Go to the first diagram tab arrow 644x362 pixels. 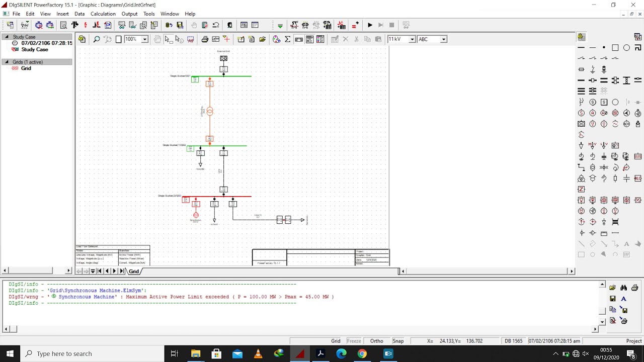tap(100, 271)
